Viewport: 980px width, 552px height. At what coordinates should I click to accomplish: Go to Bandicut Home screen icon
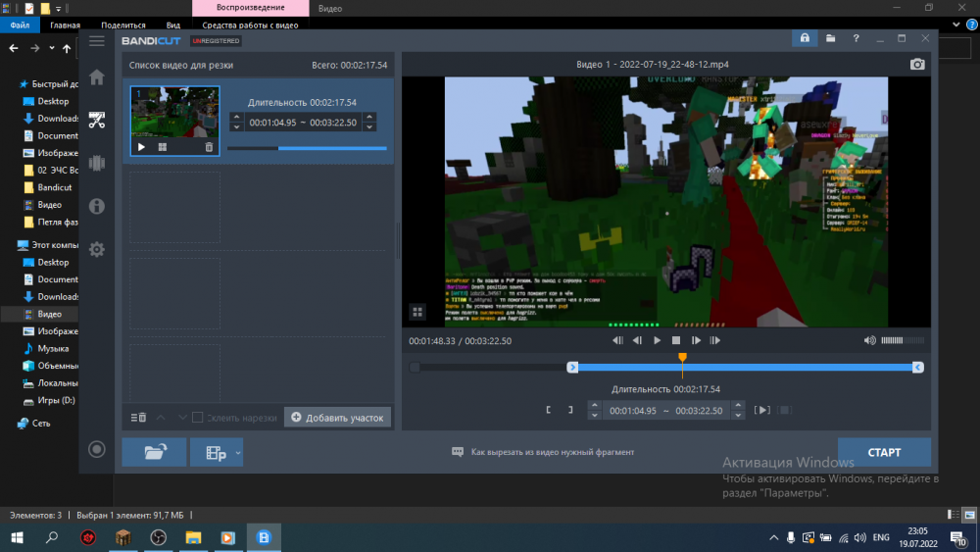[x=97, y=77]
